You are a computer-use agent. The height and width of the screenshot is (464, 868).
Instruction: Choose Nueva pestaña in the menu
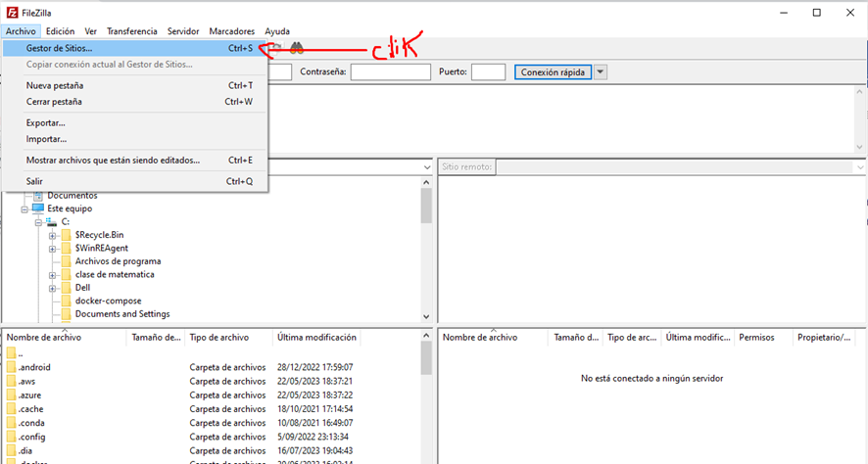pyautogui.click(x=135, y=86)
